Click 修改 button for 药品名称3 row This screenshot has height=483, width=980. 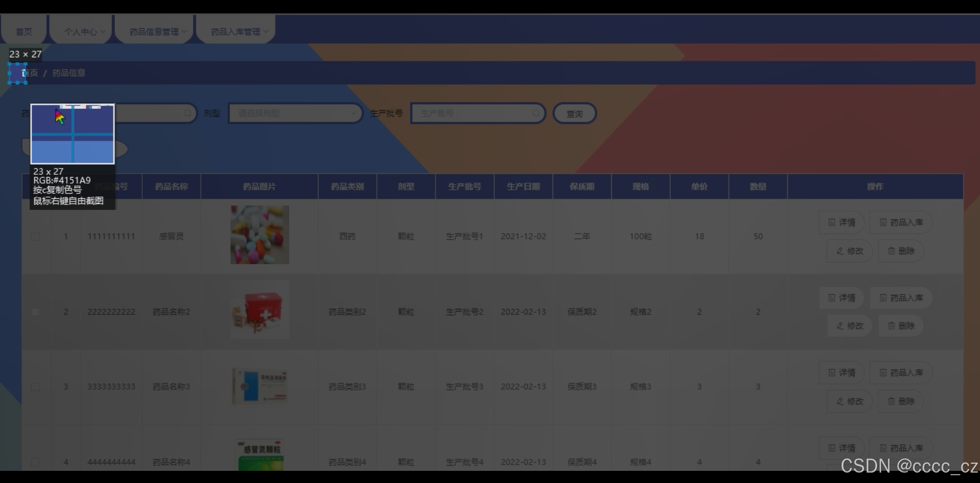pyautogui.click(x=849, y=401)
